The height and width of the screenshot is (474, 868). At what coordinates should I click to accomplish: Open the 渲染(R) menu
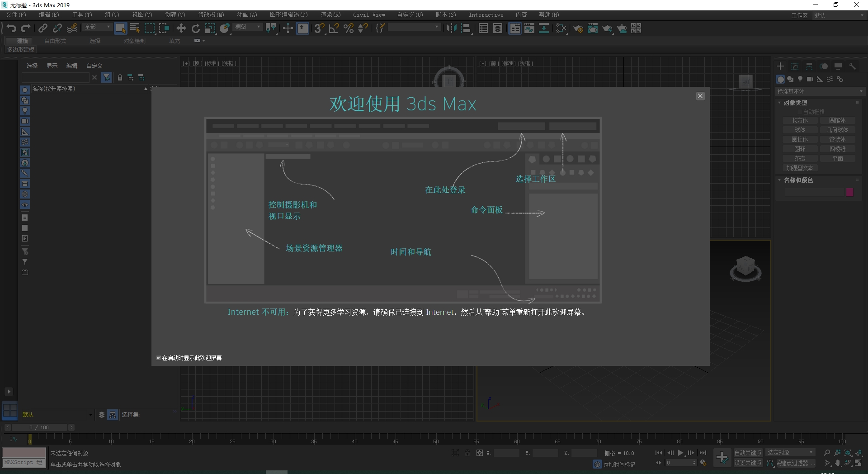[x=330, y=15]
